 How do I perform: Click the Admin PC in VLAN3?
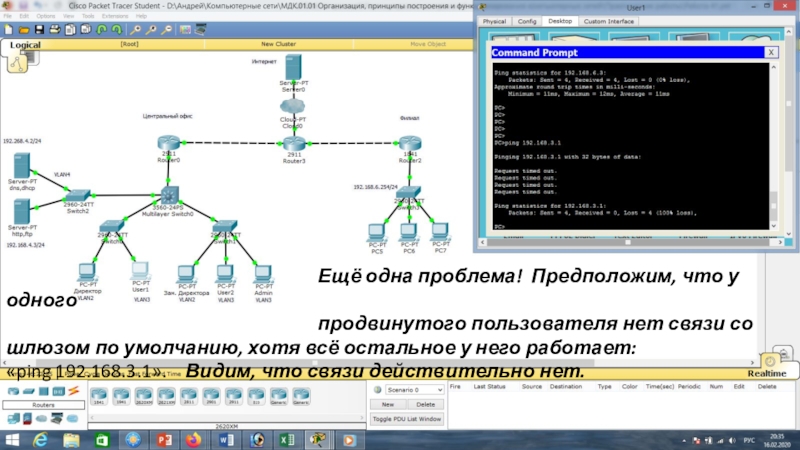click(263, 273)
